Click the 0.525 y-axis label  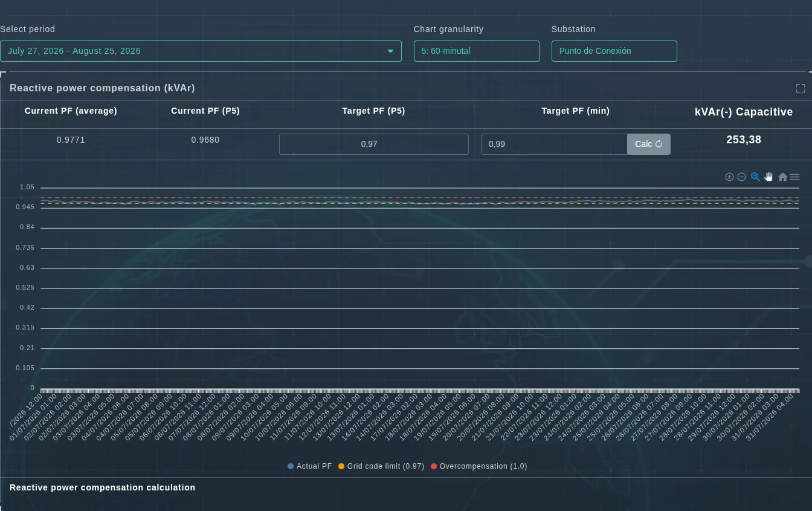(25, 288)
